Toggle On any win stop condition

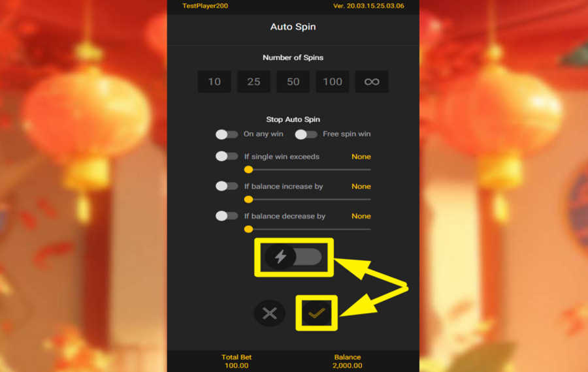(227, 134)
